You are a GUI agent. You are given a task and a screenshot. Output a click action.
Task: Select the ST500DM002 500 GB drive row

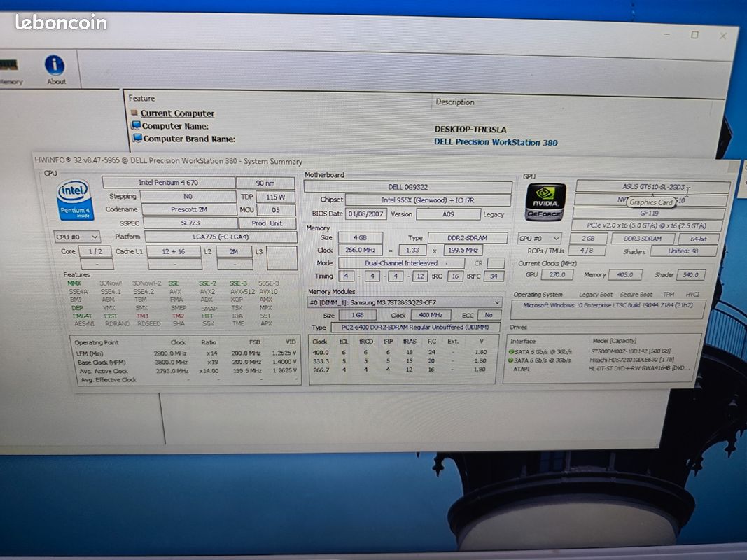point(591,351)
